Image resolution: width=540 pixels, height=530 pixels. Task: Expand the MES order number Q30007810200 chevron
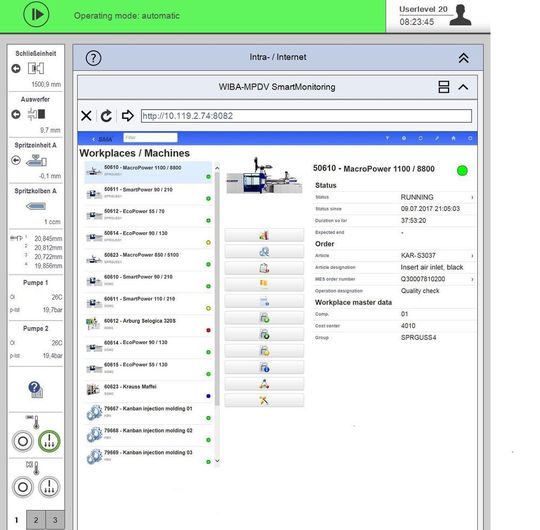tap(472, 279)
